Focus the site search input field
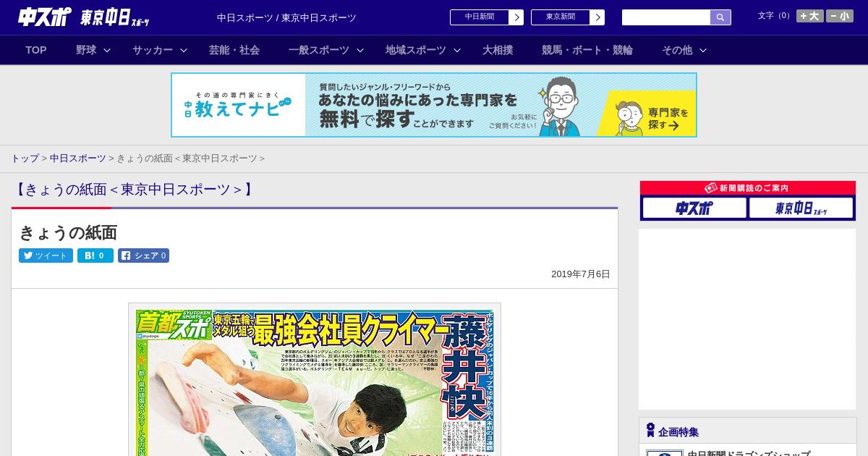Viewport: 868px width, 456px height. 666,17
